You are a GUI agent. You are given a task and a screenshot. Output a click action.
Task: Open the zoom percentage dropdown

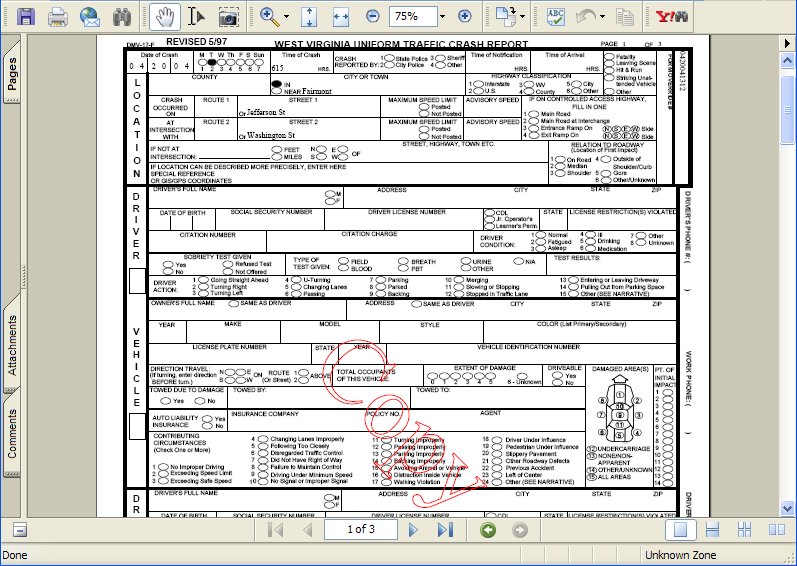[x=442, y=16]
